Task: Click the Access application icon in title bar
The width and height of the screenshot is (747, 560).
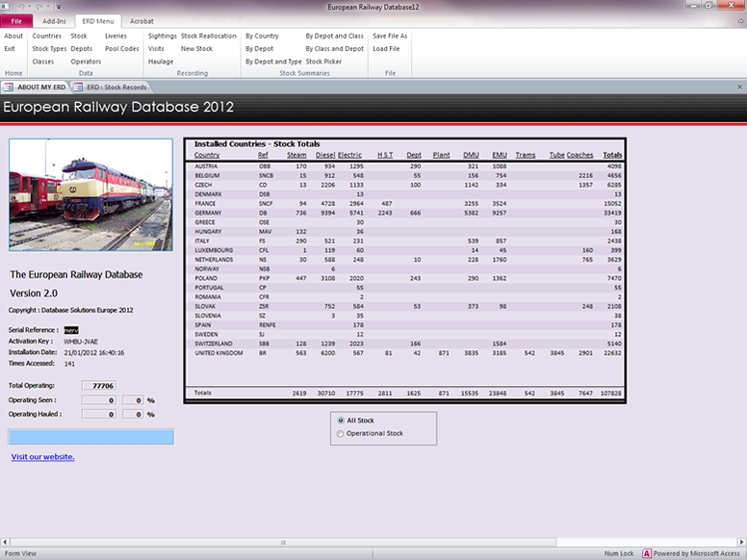Action: (x=5, y=7)
